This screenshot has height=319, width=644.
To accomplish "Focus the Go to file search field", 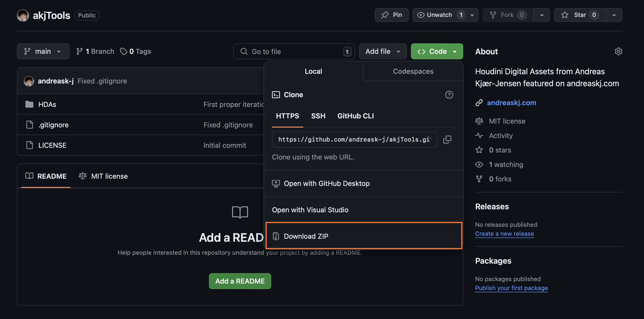I will [294, 51].
